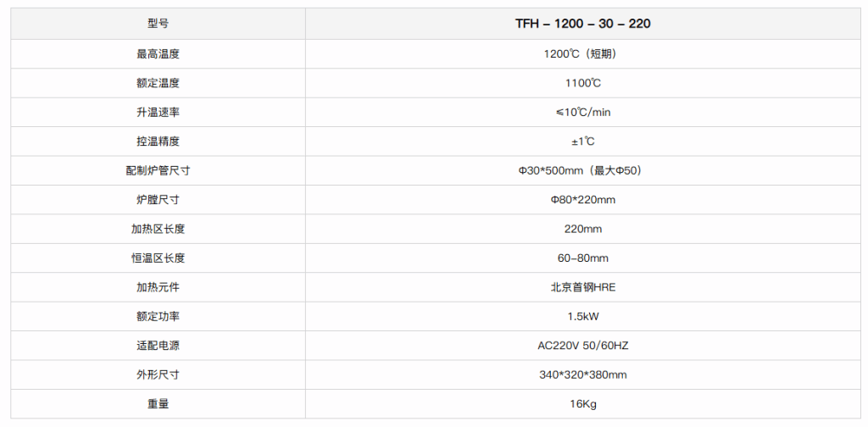Click the AC220V 50/60HZ power value
The width and height of the screenshot is (868, 427).
(x=583, y=346)
